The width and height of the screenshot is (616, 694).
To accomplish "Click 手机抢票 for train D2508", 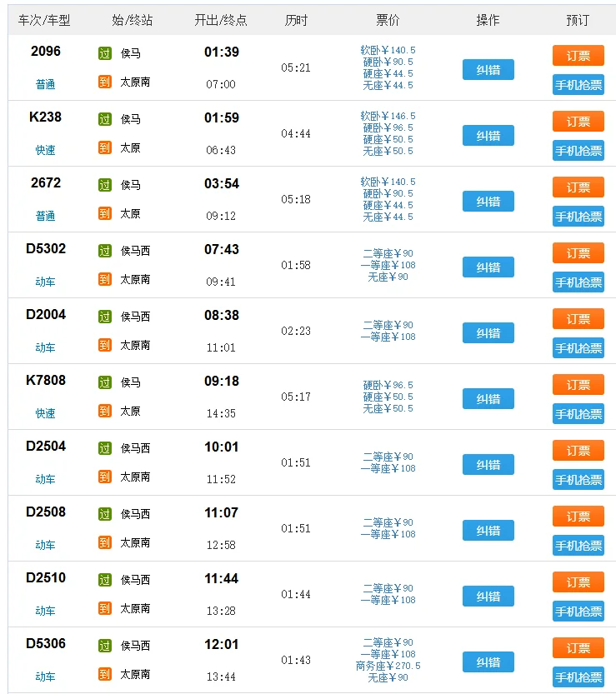I will tap(578, 545).
